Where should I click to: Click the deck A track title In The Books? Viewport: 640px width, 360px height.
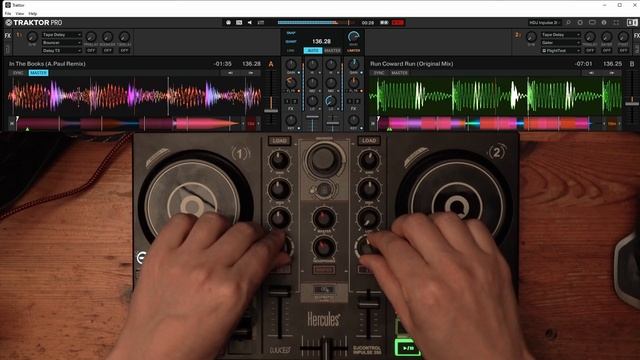47,64
